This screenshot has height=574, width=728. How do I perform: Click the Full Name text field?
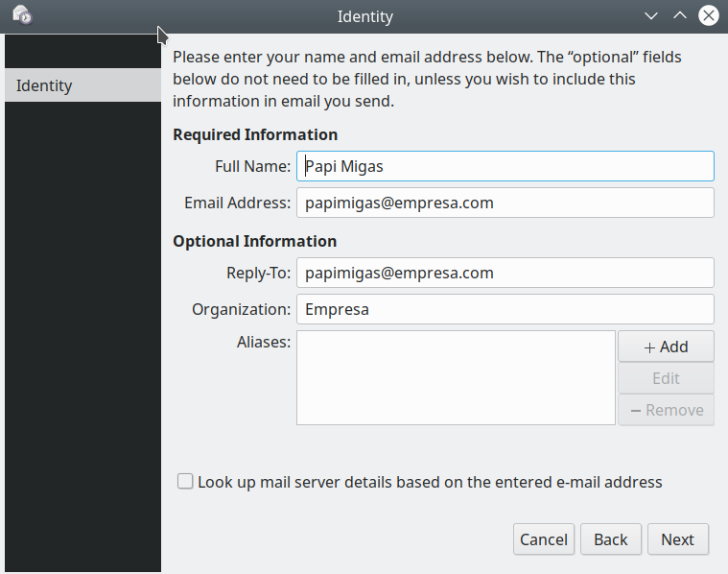pyautogui.click(x=505, y=166)
